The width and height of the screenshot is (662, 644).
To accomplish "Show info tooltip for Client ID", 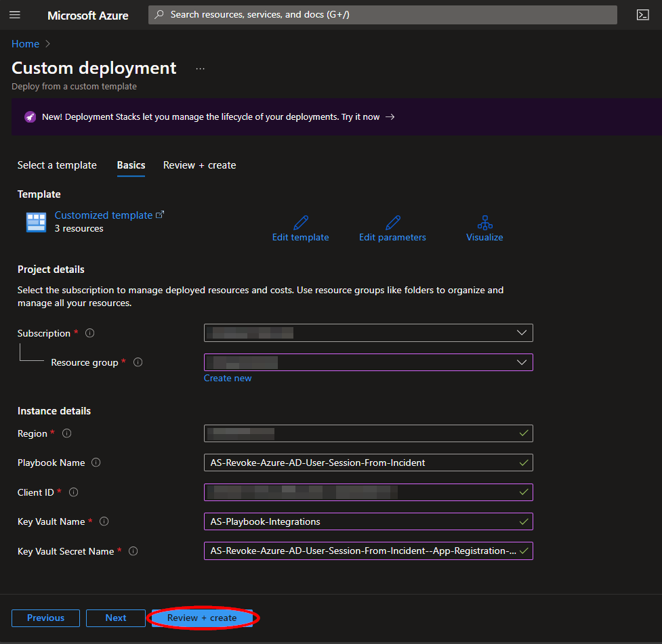I will pyautogui.click(x=73, y=492).
